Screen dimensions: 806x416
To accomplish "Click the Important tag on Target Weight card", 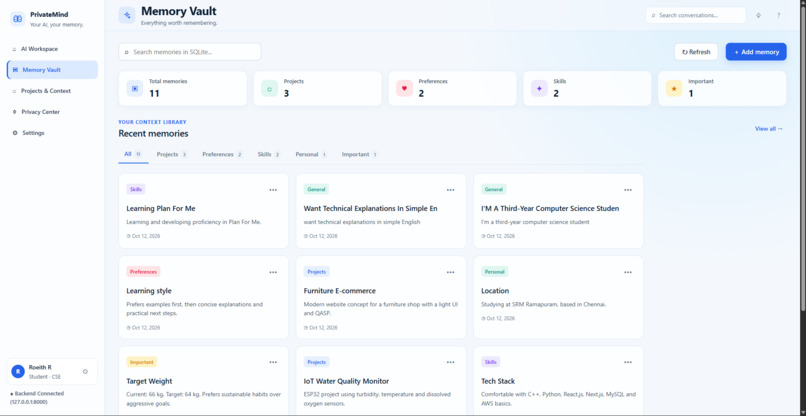I will [x=142, y=362].
